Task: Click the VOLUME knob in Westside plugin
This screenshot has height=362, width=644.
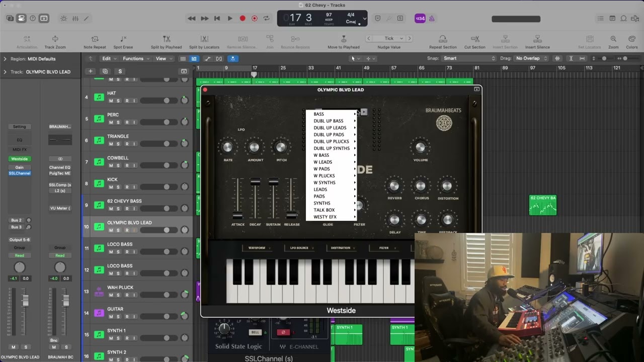Action: (x=420, y=147)
